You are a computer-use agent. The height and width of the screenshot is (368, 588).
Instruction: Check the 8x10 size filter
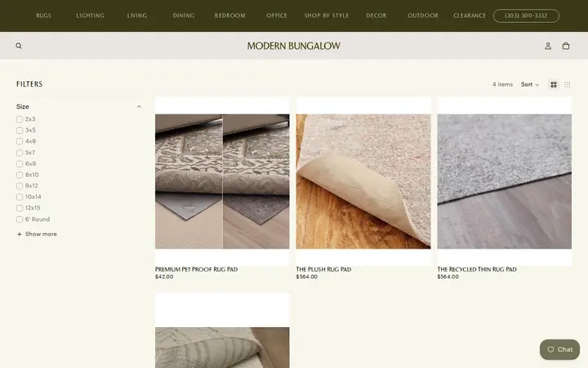pyautogui.click(x=20, y=175)
